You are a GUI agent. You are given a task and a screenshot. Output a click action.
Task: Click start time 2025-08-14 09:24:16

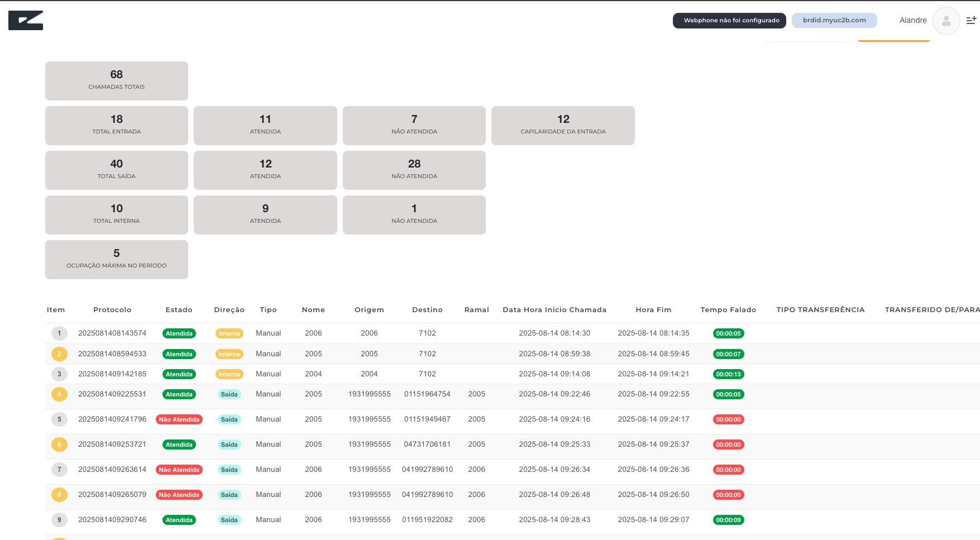[554, 419]
